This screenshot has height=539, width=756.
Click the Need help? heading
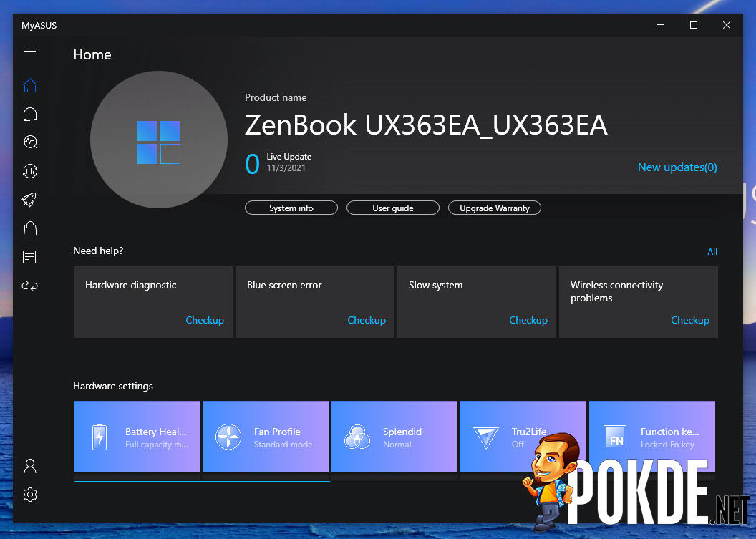98,251
